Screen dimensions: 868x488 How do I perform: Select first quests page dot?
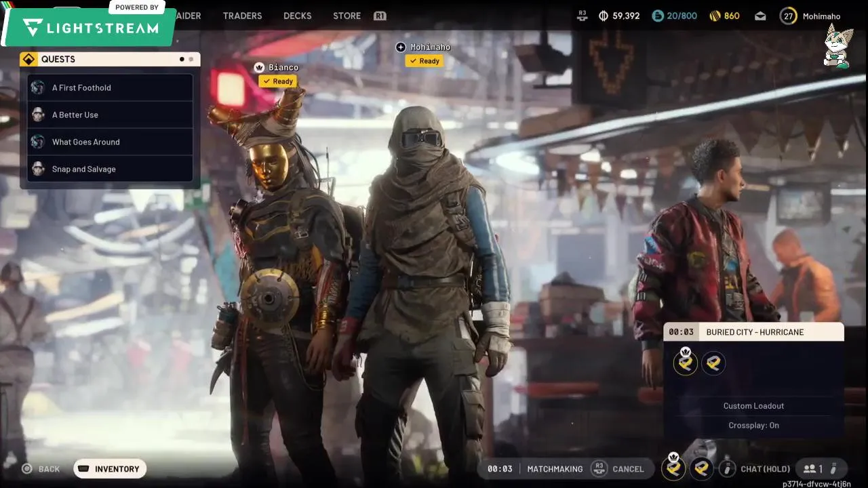[x=182, y=59]
